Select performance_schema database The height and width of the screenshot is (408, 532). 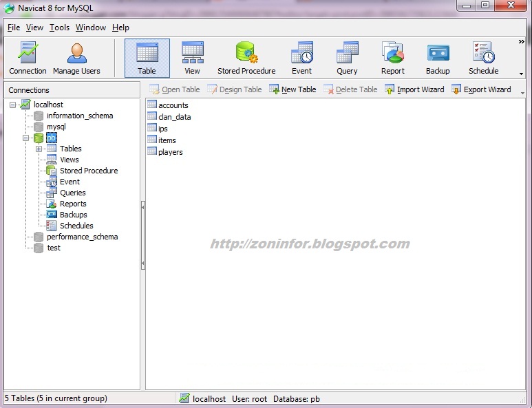coord(82,237)
